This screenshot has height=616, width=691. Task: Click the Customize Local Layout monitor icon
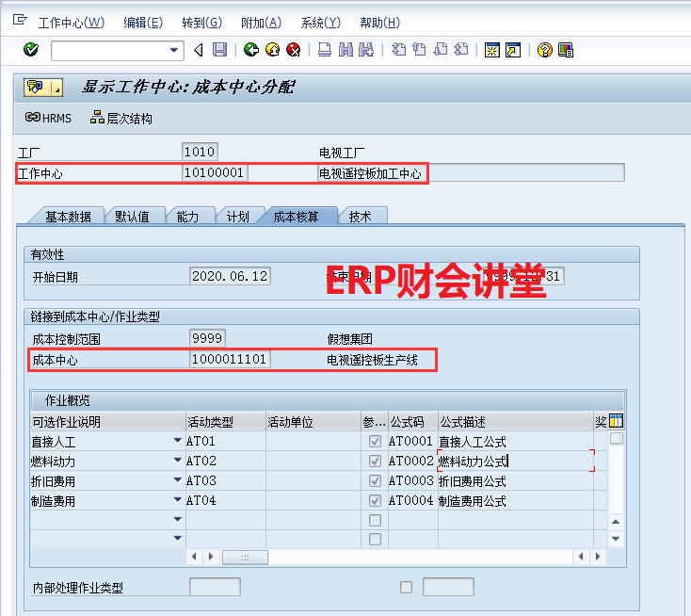(x=565, y=50)
